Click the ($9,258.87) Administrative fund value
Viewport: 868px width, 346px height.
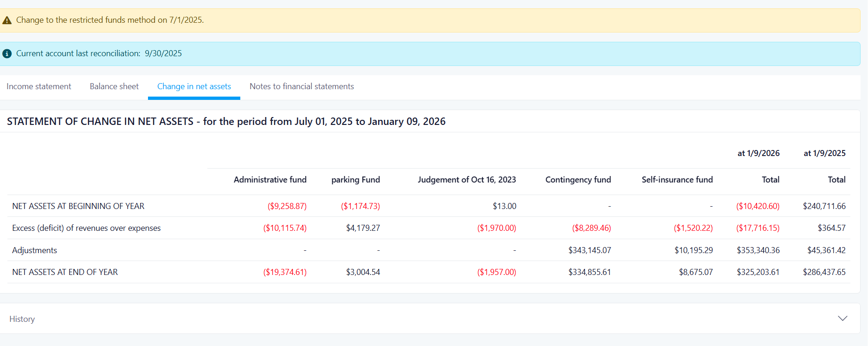(287, 206)
